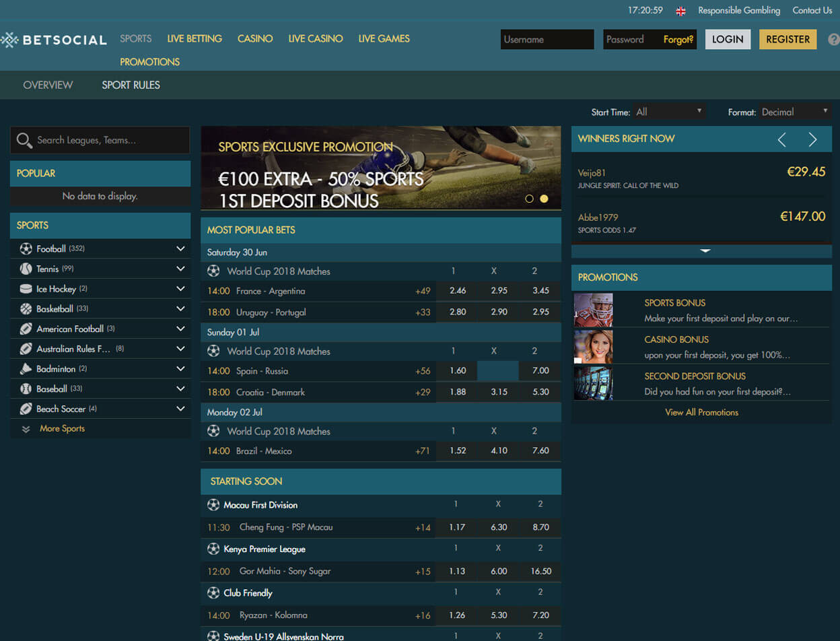This screenshot has width=840, height=641.
Task: Click the Forgot? password link
Action: [678, 40]
